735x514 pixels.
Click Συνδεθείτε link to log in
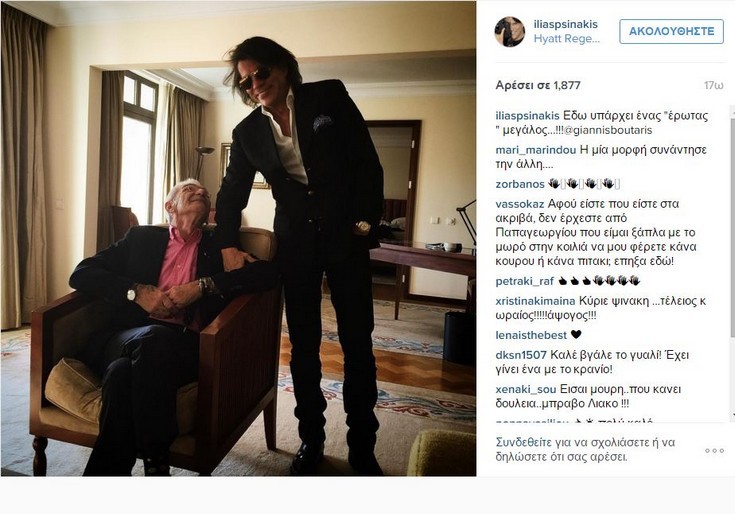tap(524, 442)
